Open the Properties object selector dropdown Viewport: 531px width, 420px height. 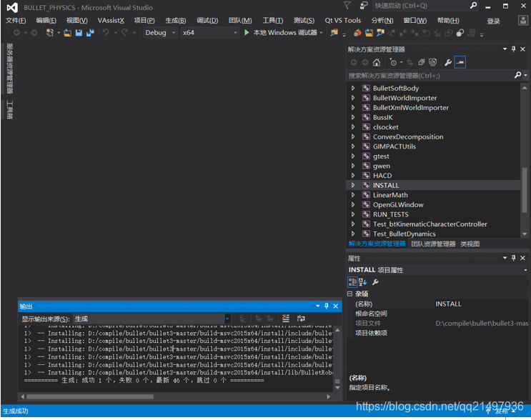(525, 270)
